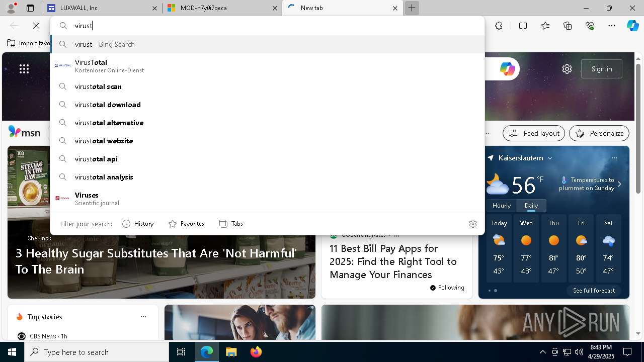This screenshot has height=362, width=644.
Task: Open Edge Settings and more ellipsis menu
Action: tap(612, 26)
